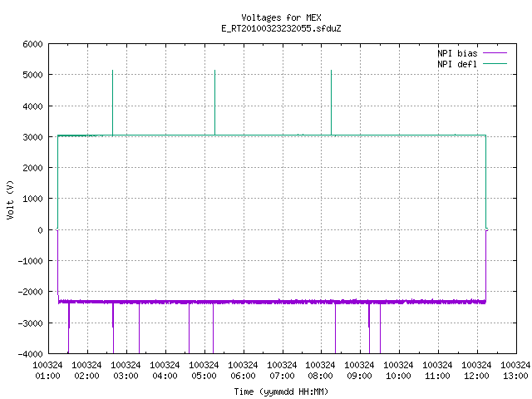
Task: Click the green deflection spike before 03:00
Action: [x=113, y=101]
